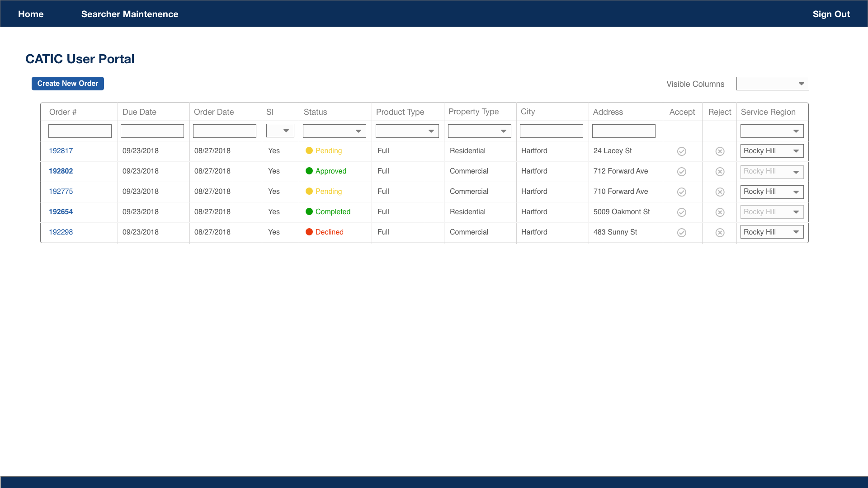Open the SI filter dropdown
Screen dimensions: 868x488
point(280,131)
